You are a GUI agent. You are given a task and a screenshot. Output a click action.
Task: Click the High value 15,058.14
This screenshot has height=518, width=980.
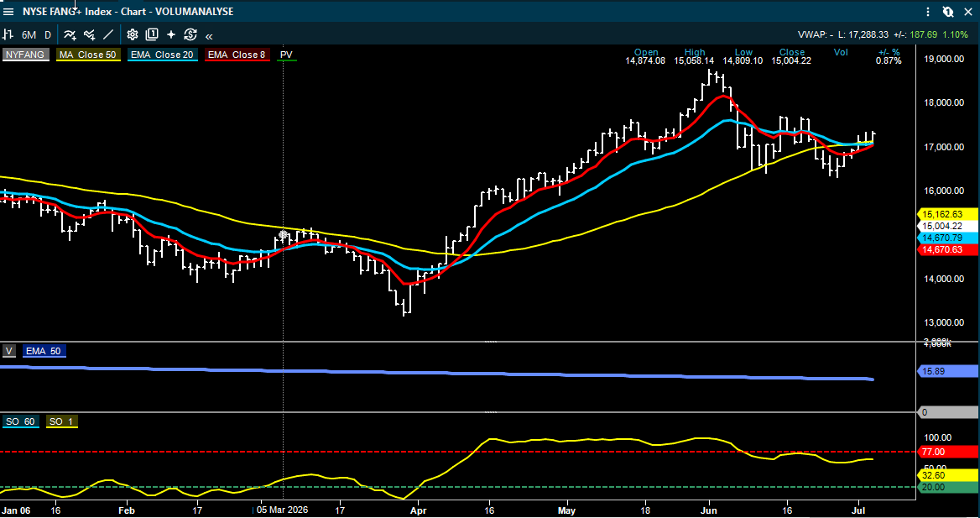point(694,60)
